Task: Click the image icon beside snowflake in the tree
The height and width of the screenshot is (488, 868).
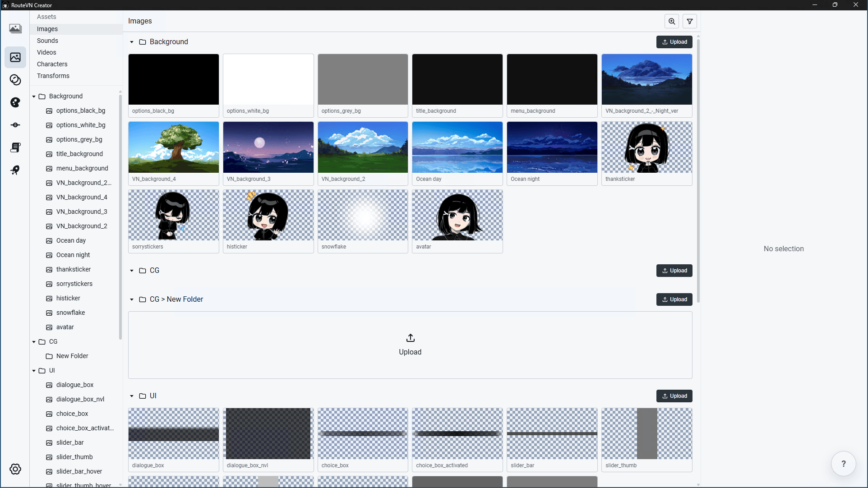Action: (x=49, y=313)
